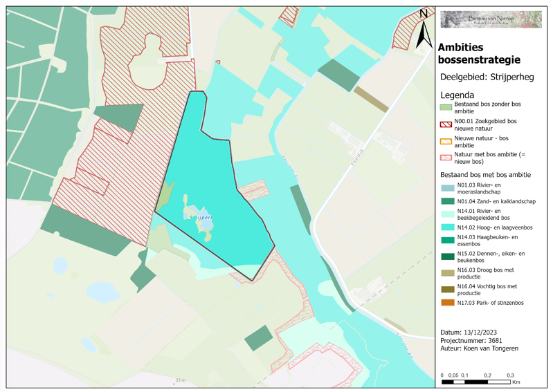The image size is (553, 392).
Task: Click the Nieuwe natuur bos ambitie legend symbol
Action: 446,140
